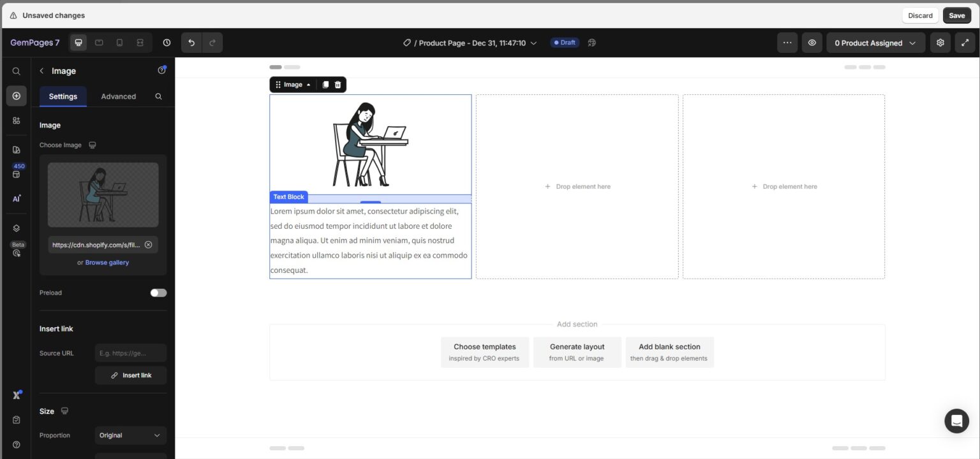Viewport: 980px width, 459px height.
Task: Clear the image URL field
Action: click(x=148, y=245)
